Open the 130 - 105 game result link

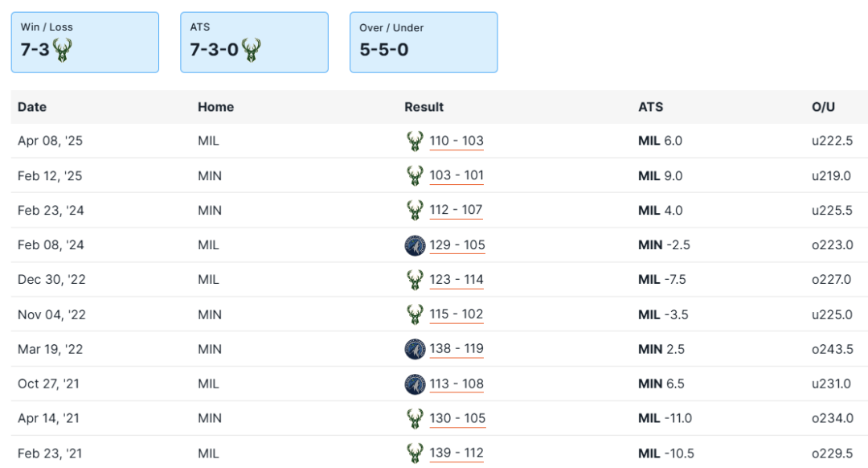tap(457, 418)
